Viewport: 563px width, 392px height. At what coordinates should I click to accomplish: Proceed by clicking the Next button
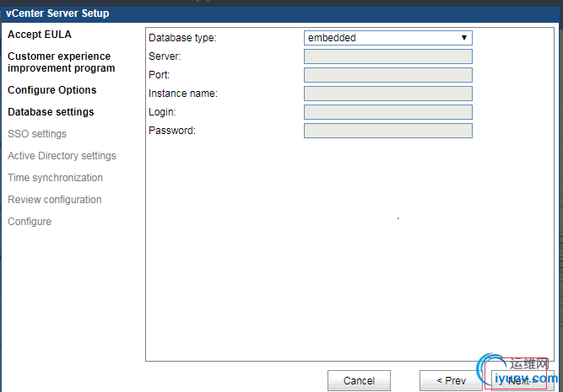pyautogui.click(x=517, y=381)
